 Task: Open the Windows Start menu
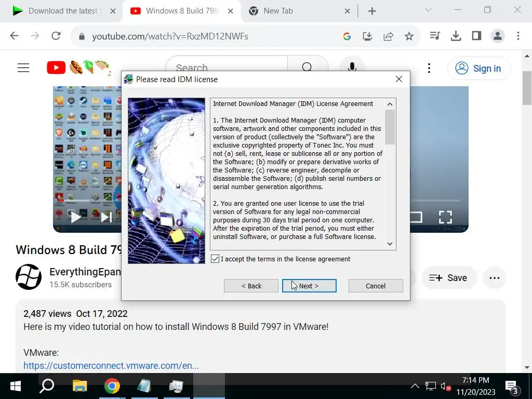point(16,386)
